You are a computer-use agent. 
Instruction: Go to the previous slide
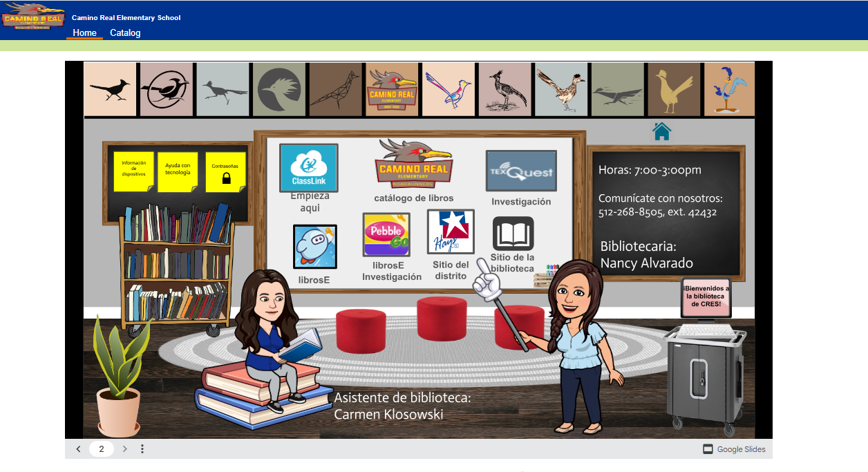point(78,449)
